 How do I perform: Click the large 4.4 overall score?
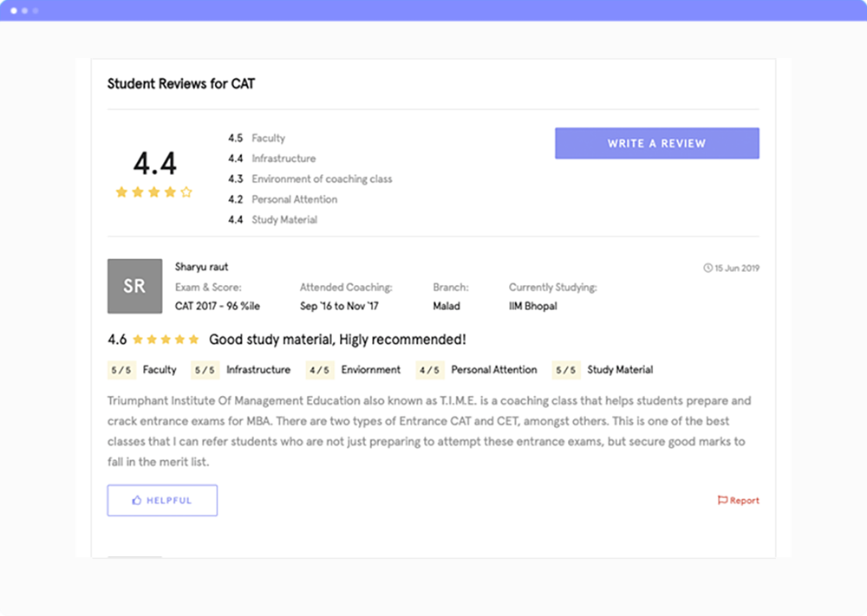click(155, 164)
